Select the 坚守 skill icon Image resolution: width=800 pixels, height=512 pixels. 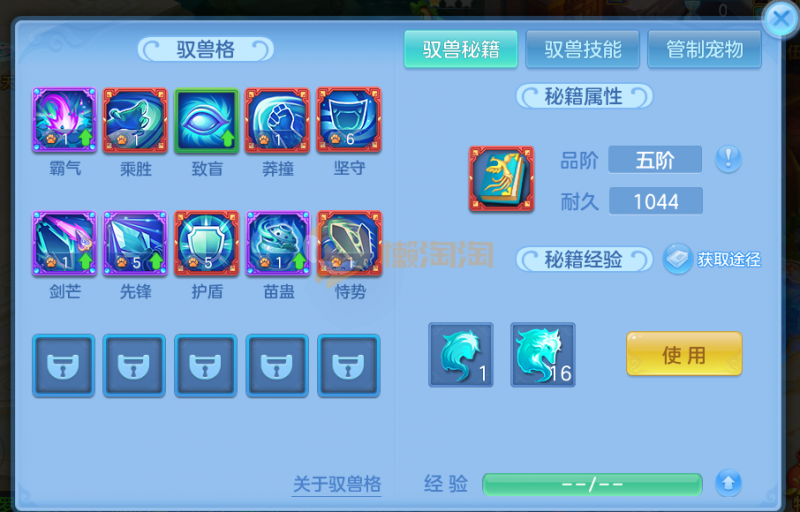pos(349,120)
